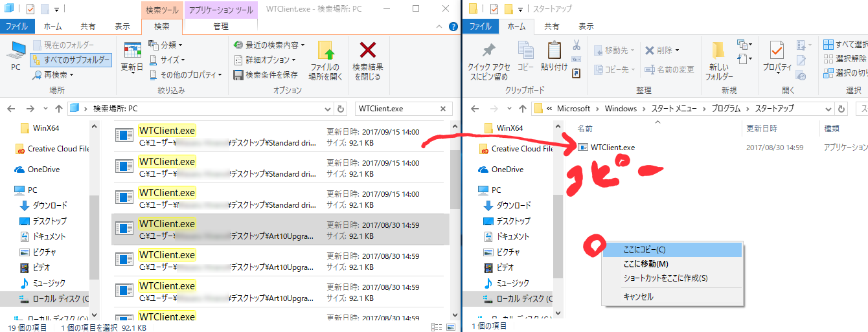Click back arrow in left window
Image resolution: width=868 pixels, height=332 pixels.
[12, 109]
